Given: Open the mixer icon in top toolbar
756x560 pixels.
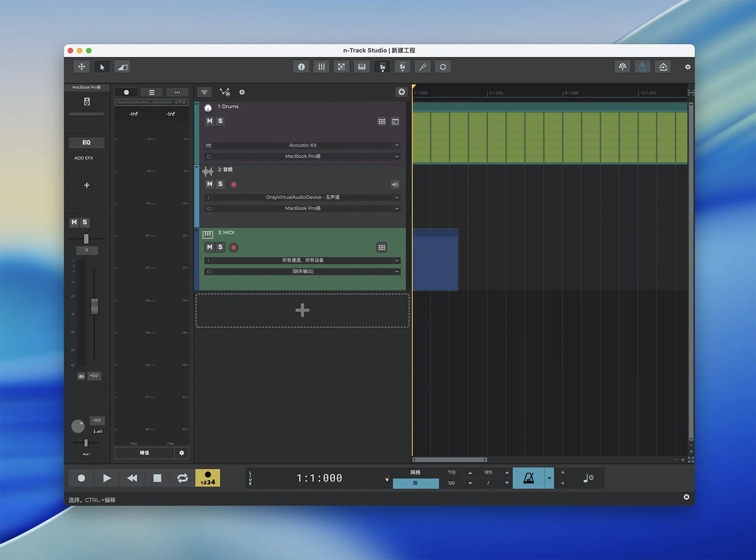Looking at the screenshot, I should pyautogui.click(x=321, y=67).
